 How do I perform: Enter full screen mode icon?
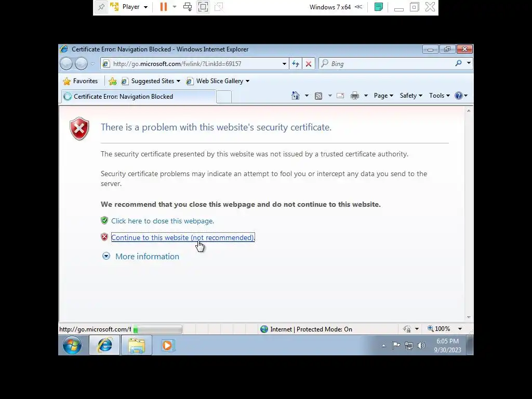pos(203,7)
